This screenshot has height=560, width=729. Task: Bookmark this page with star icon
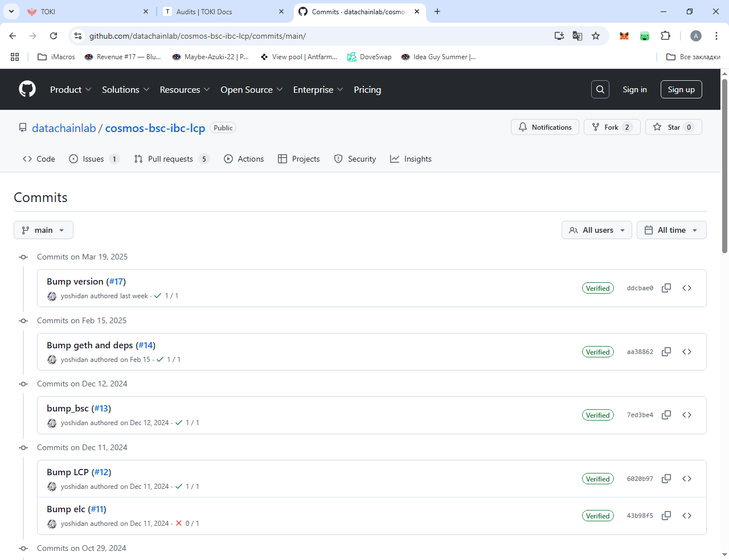[596, 36]
